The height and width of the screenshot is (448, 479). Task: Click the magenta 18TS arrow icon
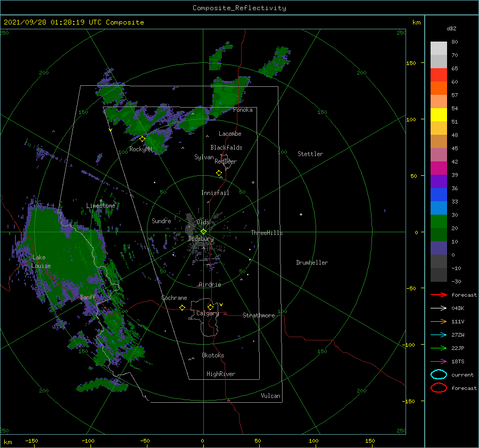pos(439,362)
